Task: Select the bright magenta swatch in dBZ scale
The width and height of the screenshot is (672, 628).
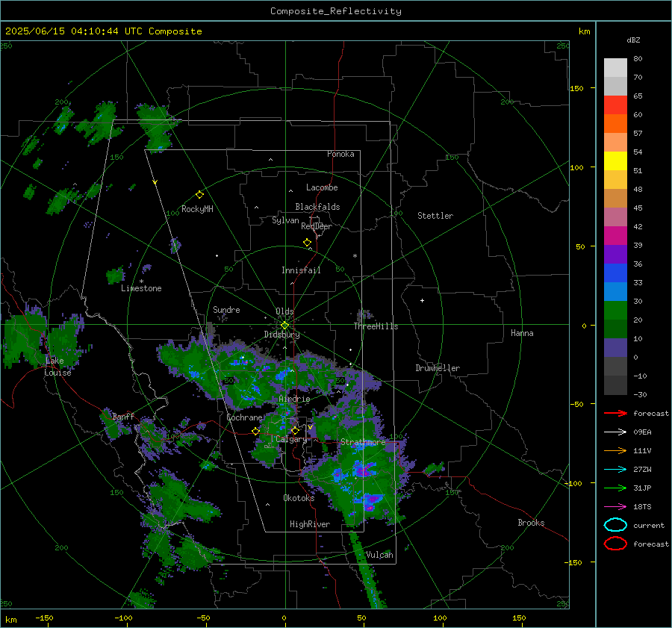Action: (x=615, y=236)
